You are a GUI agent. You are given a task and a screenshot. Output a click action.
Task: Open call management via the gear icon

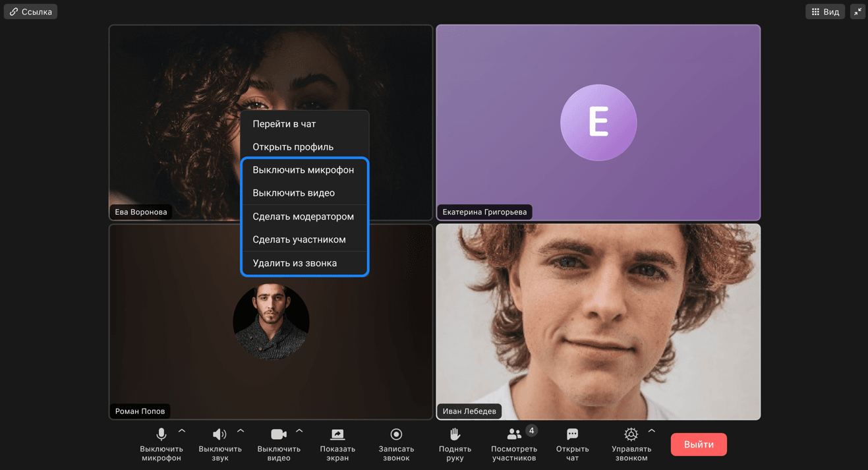pyautogui.click(x=631, y=443)
